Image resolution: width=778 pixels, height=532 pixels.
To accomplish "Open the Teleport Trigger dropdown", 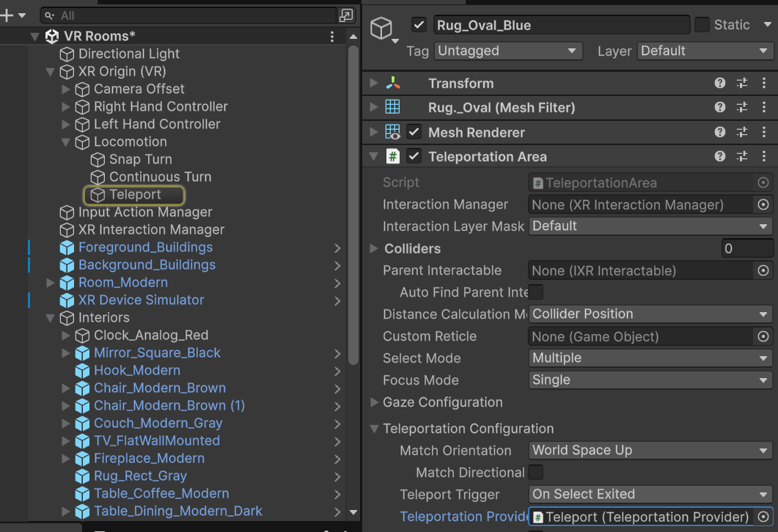I will pyautogui.click(x=650, y=495).
